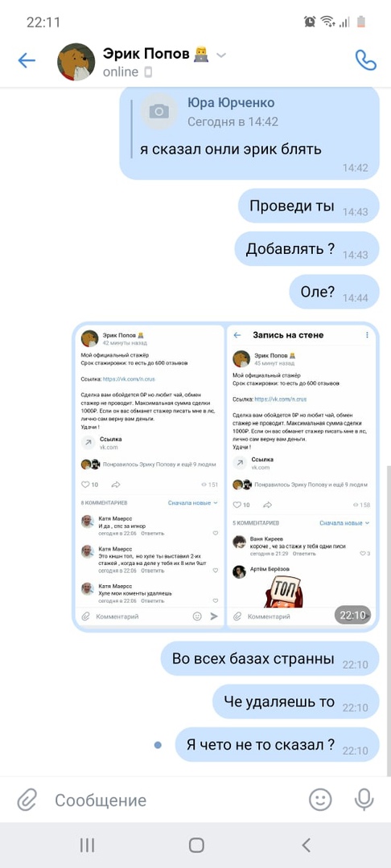Expand the chevron next to Эрик Попов
391x868 pixels.
pos(221,55)
